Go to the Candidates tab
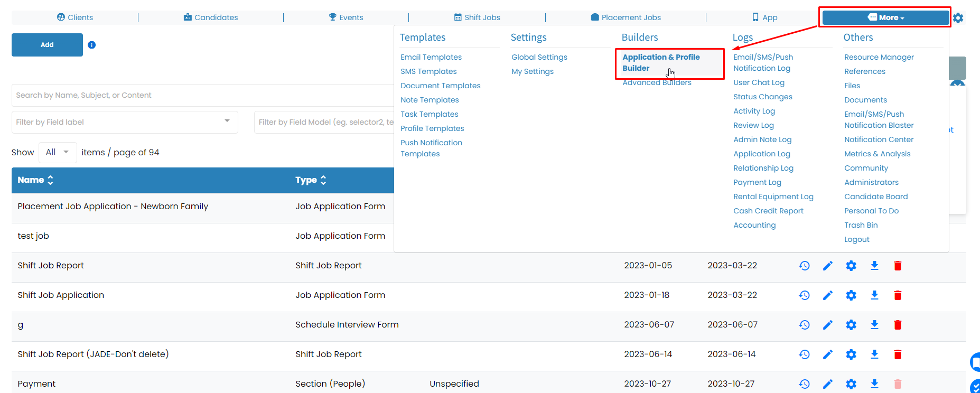Screen dimensions: 980x393 211,17
